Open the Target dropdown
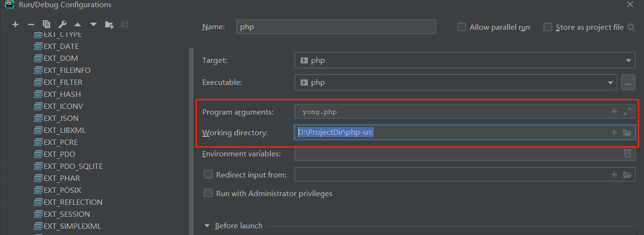The image size is (644, 235). click(x=628, y=61)
